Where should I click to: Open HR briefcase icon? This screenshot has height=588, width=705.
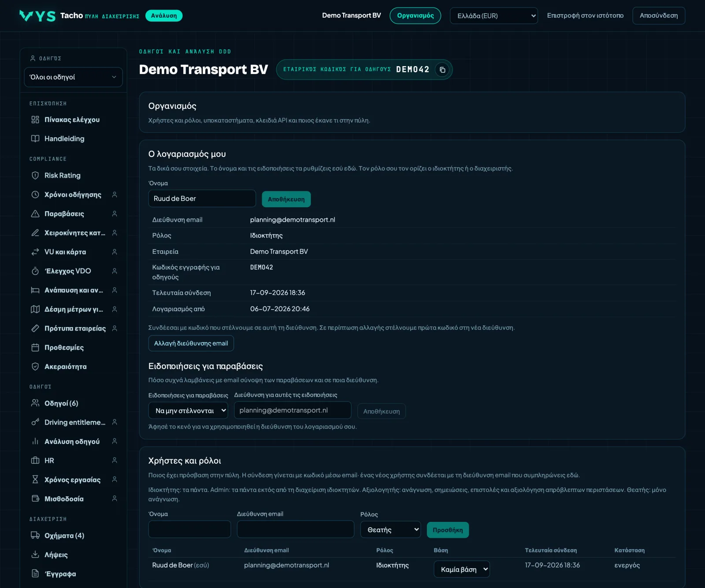point(35,460)
